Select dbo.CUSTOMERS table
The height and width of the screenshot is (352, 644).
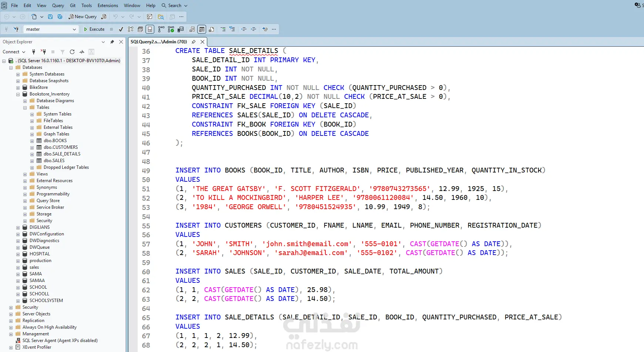click(61, 147)
